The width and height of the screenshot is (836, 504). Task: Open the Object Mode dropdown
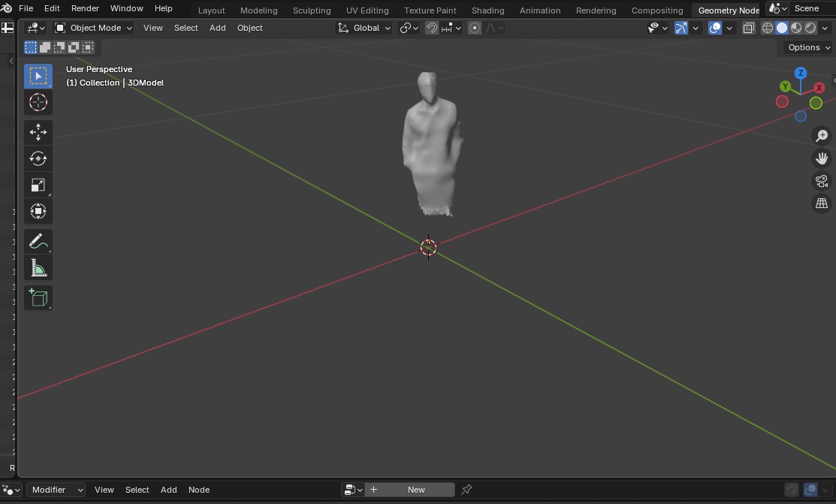point(93,28)
